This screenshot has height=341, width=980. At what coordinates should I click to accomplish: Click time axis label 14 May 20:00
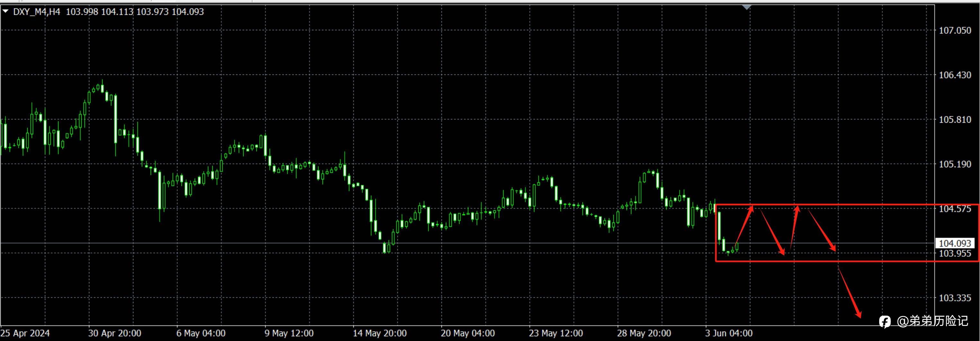coord(380,333)
